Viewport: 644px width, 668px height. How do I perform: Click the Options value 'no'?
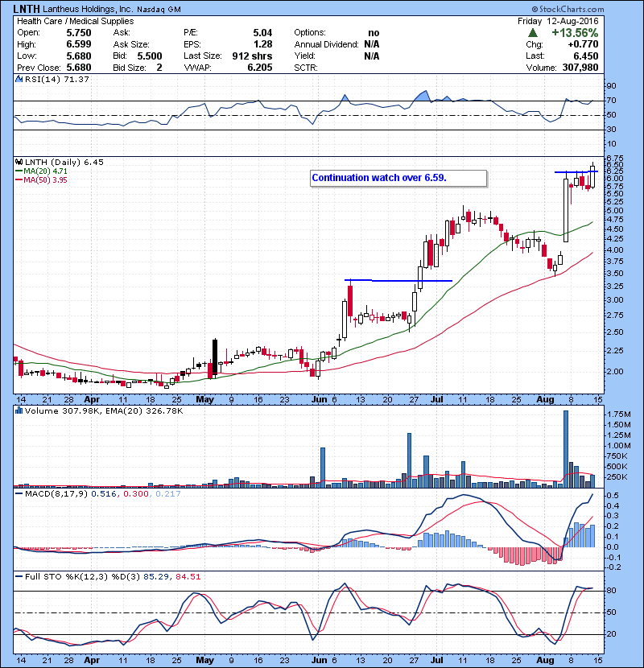click(x=374, y=33)
